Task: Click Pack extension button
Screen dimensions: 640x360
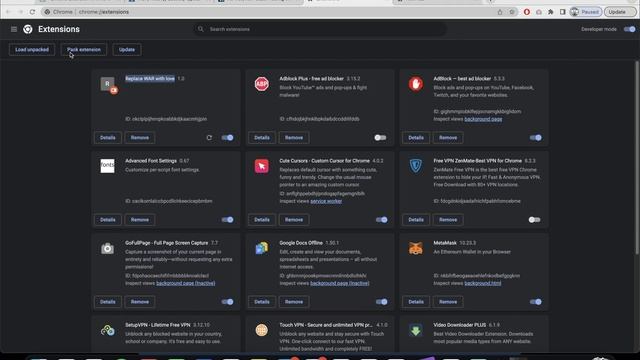Action: 84,49
